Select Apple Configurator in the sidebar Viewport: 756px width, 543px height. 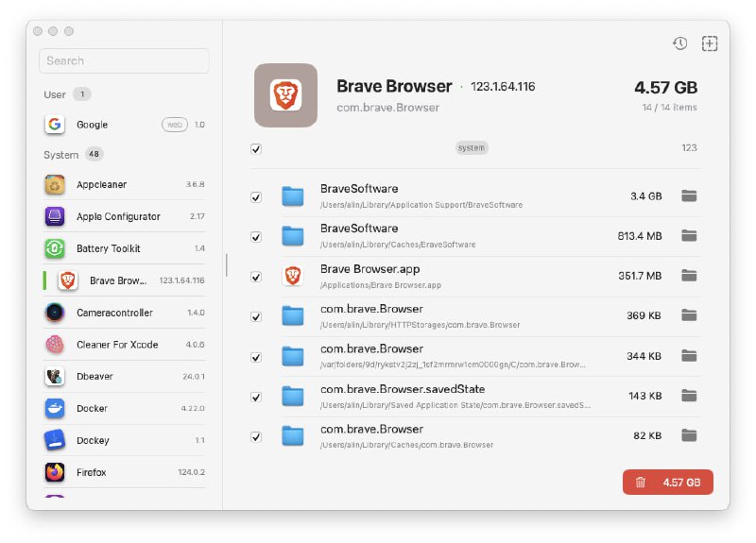tap(118, 217)
